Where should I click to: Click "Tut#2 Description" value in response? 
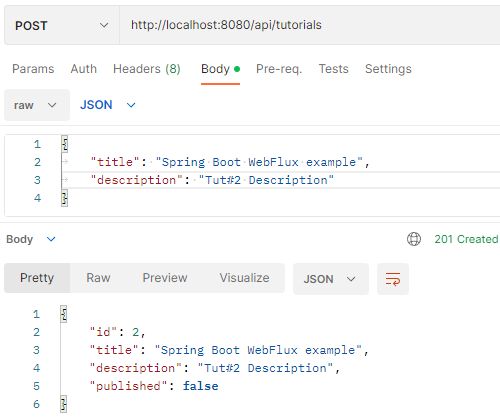tap(265, 368)
